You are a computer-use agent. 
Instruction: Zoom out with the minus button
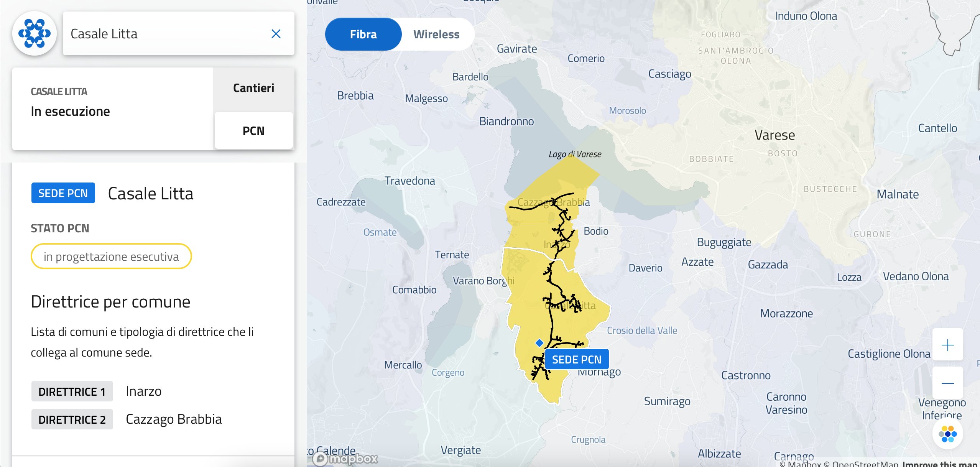coord(947,383)
